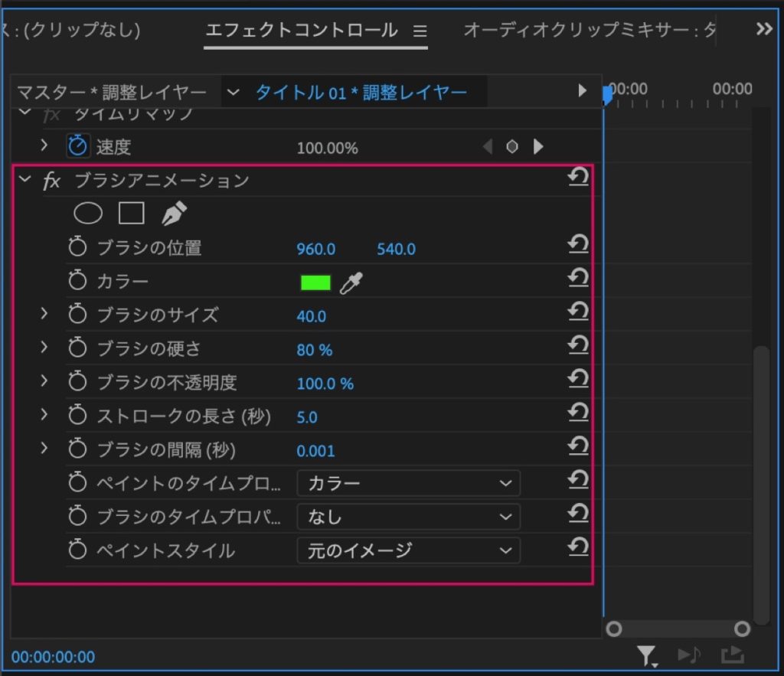Image resolution: width=784 pixels, height=676 pixels.
Task: Toggle the fx switch for ブラシアニメーション
Action: click(51, 181)
